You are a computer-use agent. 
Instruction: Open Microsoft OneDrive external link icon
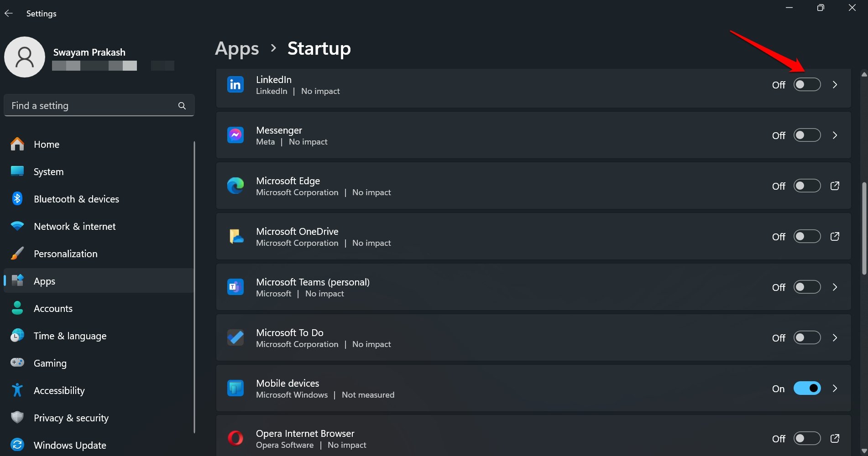[835, 237]
